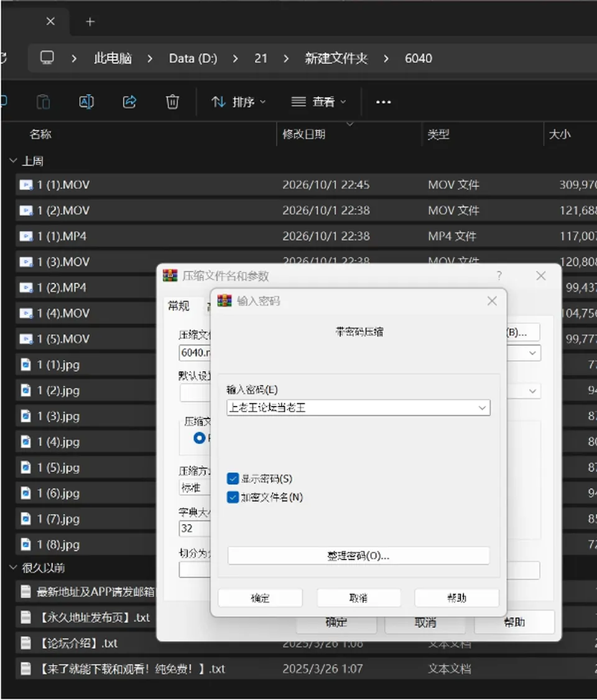The height and width of the screenshot is (700, 597).
Task: Click the video file icon of 1 (1).MOV
Action: click(x=26, y=185)
